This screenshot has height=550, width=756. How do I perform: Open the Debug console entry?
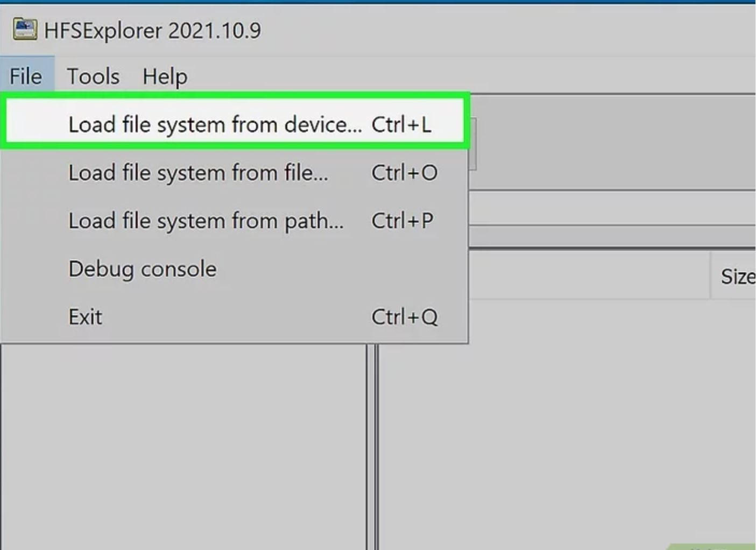[x=235, y=269]
